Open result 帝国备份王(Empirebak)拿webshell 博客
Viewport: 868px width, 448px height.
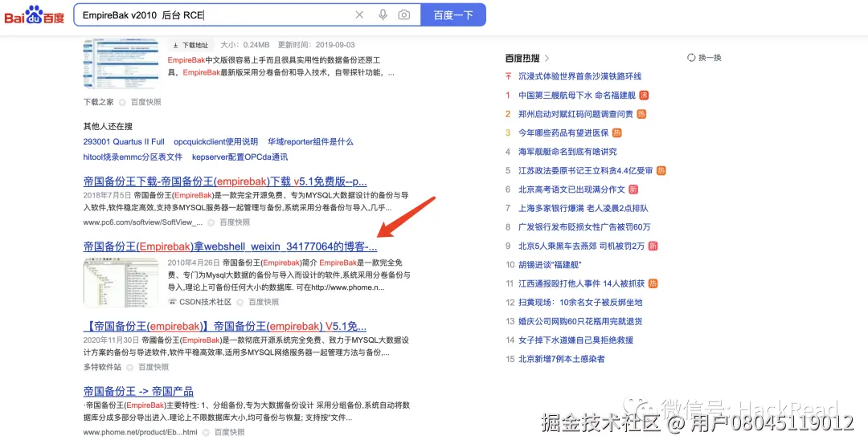pos(231,246)
